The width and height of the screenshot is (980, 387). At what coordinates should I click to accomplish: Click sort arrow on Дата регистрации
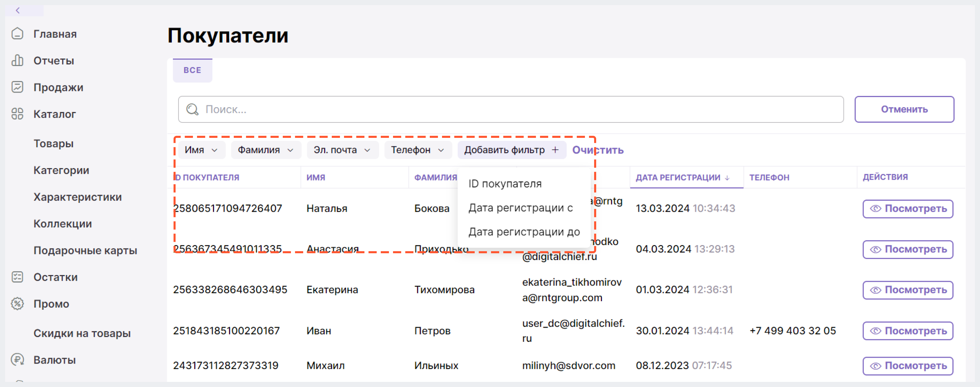point(727,178)
